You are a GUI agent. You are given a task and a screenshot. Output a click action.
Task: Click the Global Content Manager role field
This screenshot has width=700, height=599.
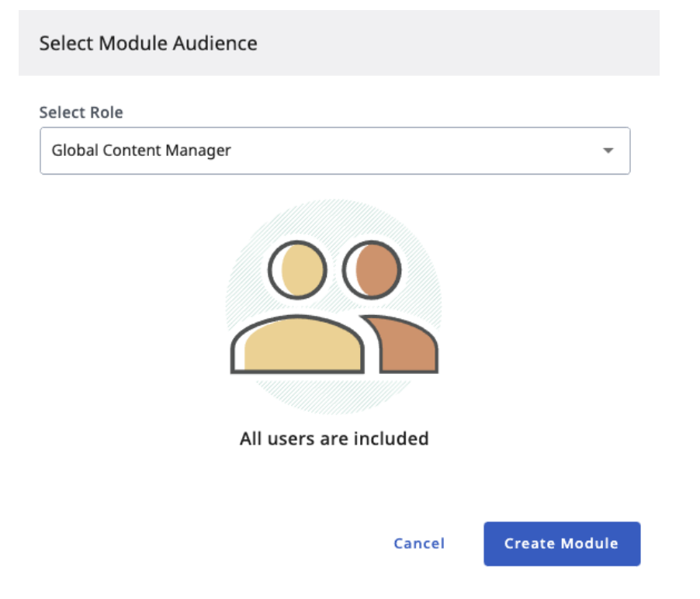334,151
